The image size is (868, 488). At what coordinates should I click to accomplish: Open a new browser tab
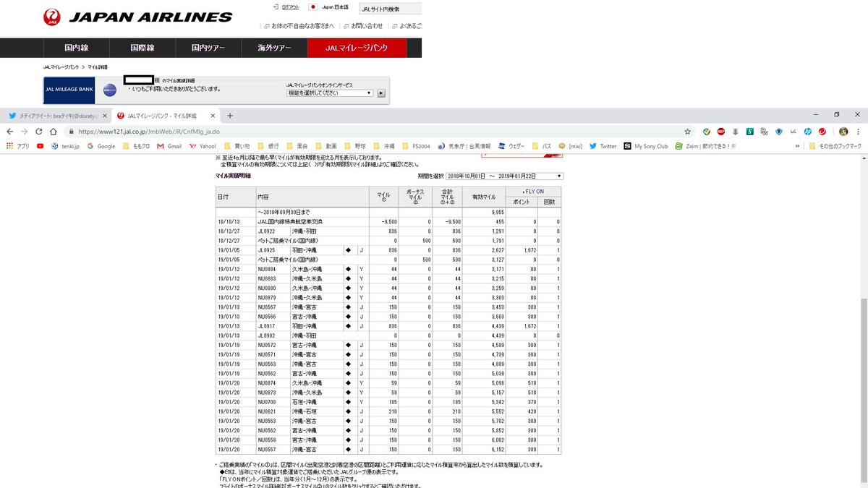pos(230,116)
